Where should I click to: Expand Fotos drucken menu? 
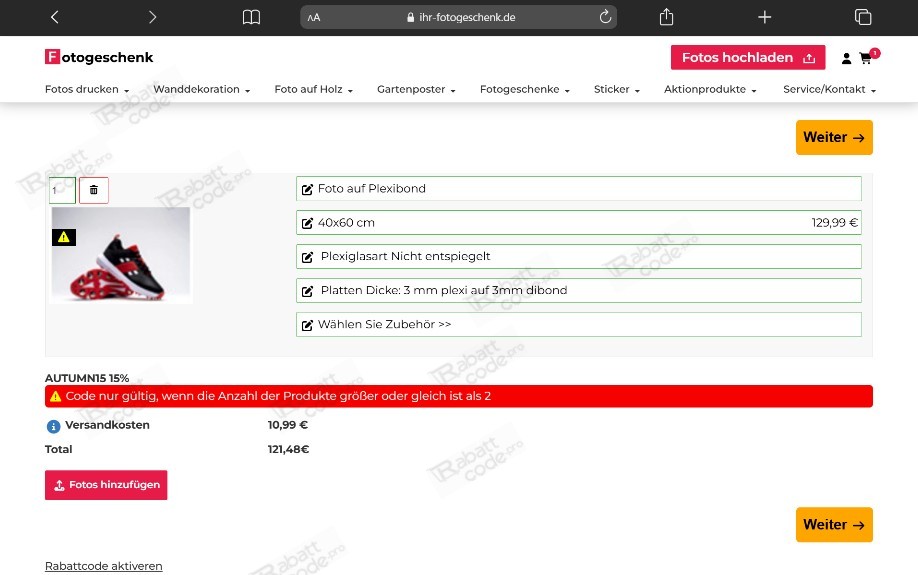pyautogui.click(x=87, y=90)
